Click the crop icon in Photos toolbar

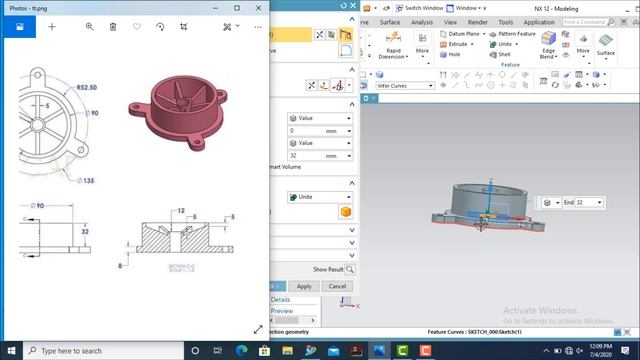tap(184, 27)
